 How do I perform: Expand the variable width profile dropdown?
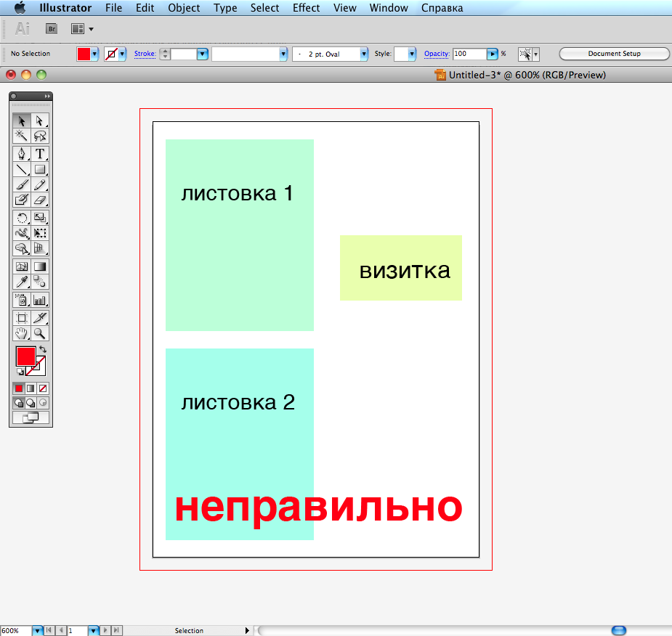pyautogui.click(x=283, y=54)
